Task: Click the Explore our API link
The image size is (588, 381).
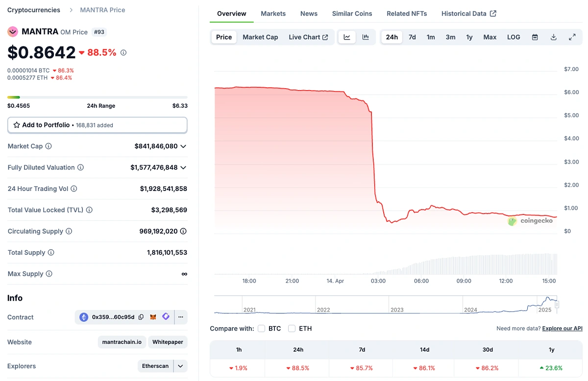Action: point(562,328)
